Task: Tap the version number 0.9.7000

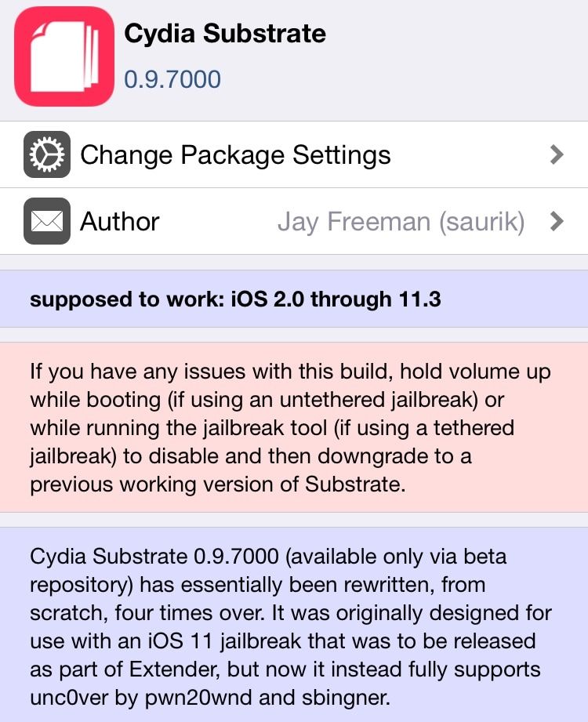Action: 172,79
